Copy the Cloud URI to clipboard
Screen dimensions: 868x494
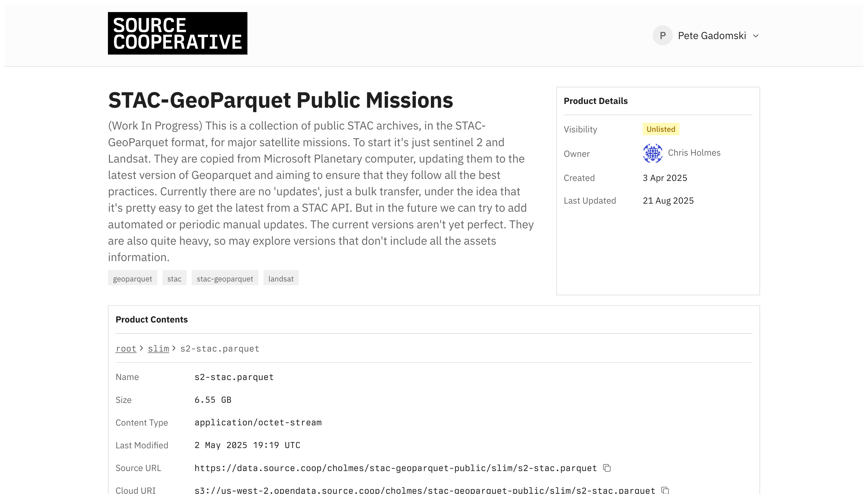(x=665, y=490)
